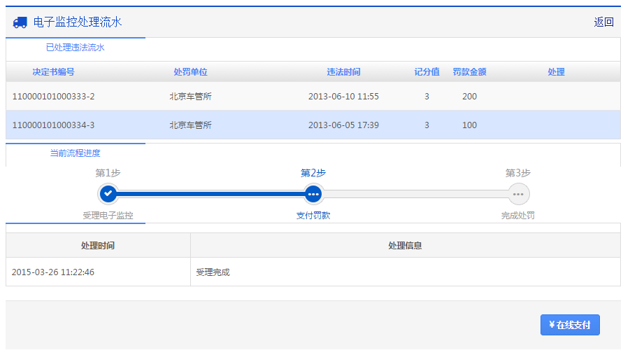
Task: Click 返回 link at top right
Action: (603, 22)
